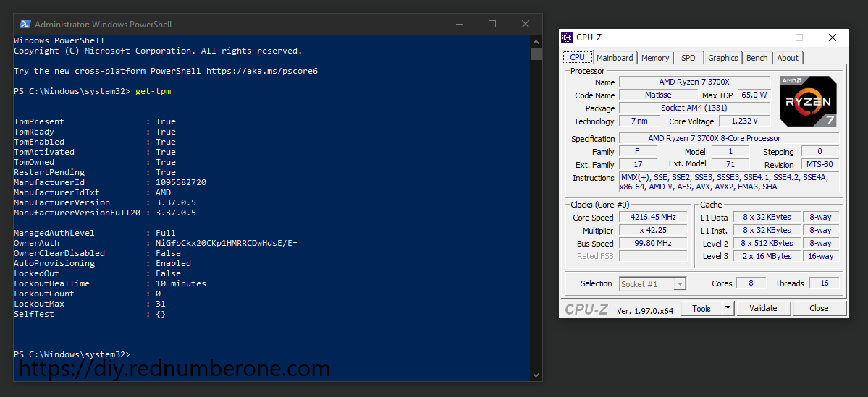Click the Ext. Model value 71
This screenshot has height=397, width=868.
[x=730, y=164]
